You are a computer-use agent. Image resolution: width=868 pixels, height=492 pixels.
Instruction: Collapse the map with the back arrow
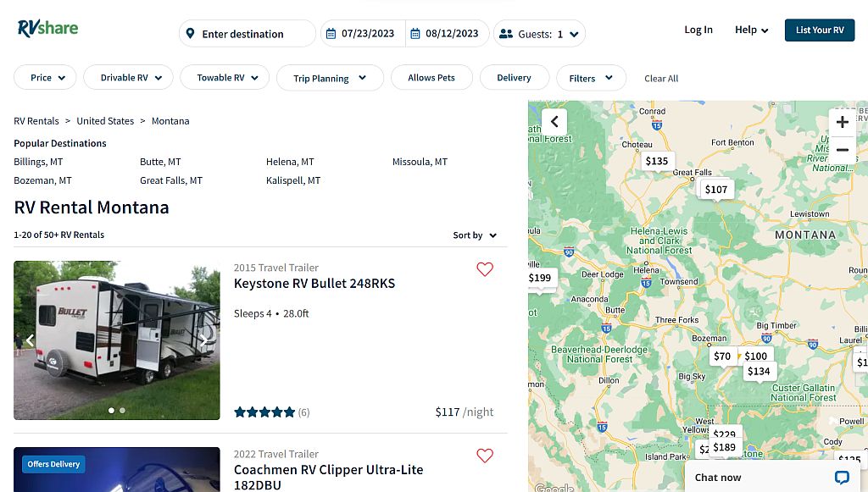554,122
